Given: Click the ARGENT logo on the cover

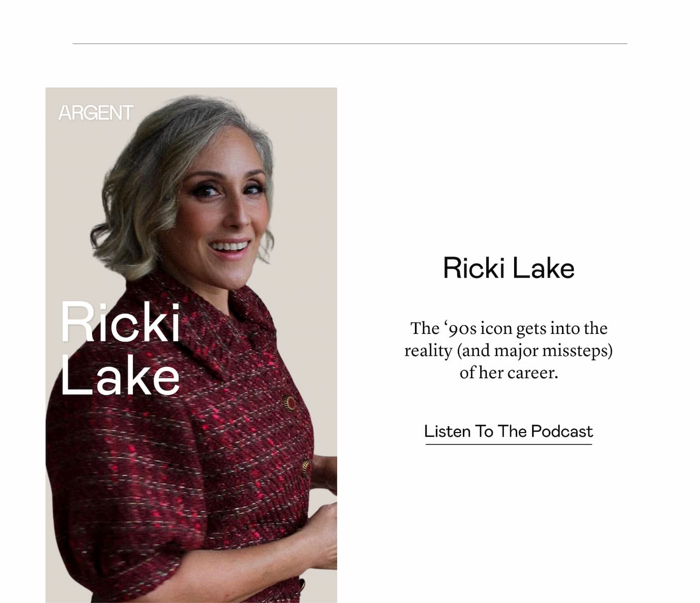Looking at the screenshot, I should pos(96,113).
